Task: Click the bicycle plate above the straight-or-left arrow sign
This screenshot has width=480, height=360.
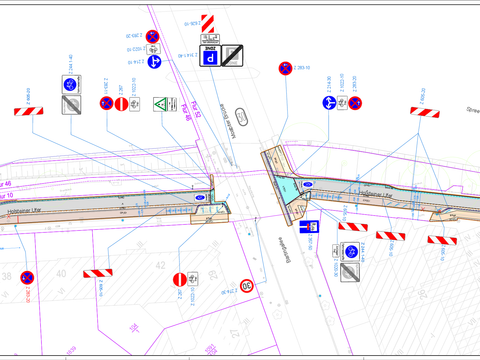Action: (153, 49)
